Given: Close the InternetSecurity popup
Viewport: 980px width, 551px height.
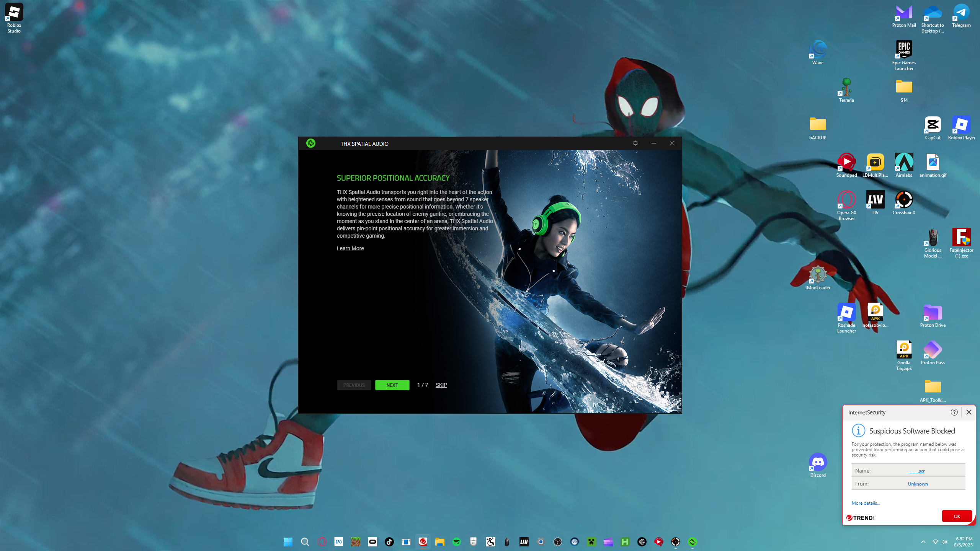Looking at the screenshot, I should pos(969,412).
